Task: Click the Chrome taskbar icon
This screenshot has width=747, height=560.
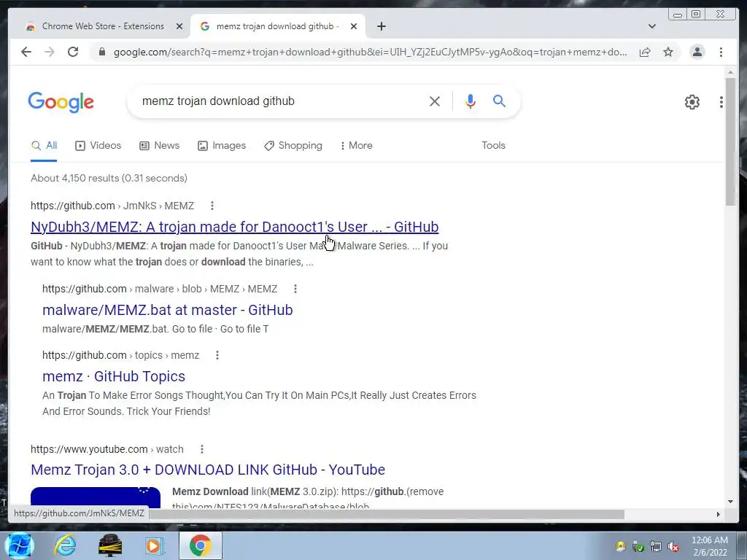Action: point(200,545)
